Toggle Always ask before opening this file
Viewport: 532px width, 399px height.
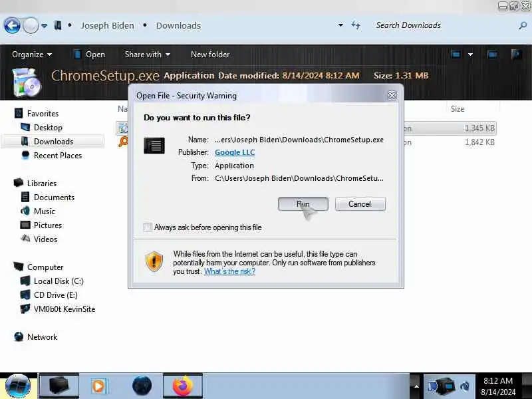click(x=148, y=227)
